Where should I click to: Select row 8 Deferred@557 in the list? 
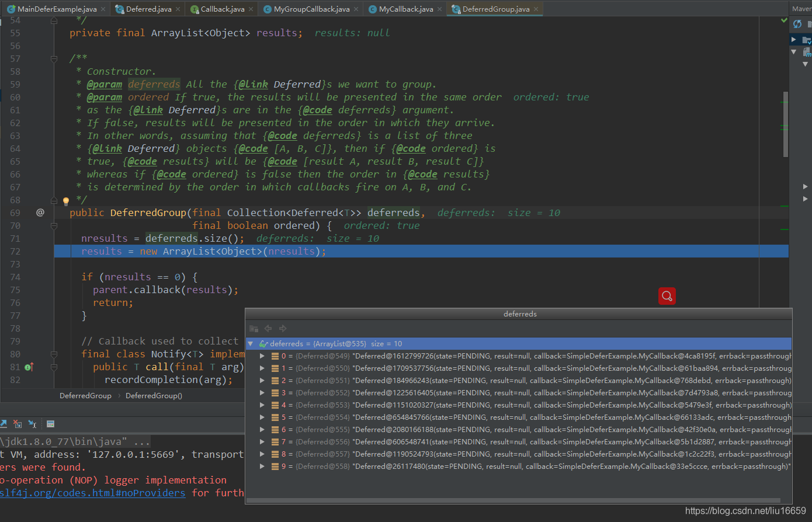[519, 454]
